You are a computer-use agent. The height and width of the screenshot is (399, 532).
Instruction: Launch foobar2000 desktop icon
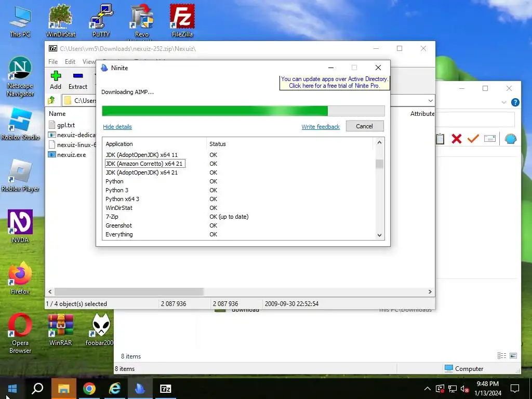click(100, 330)
